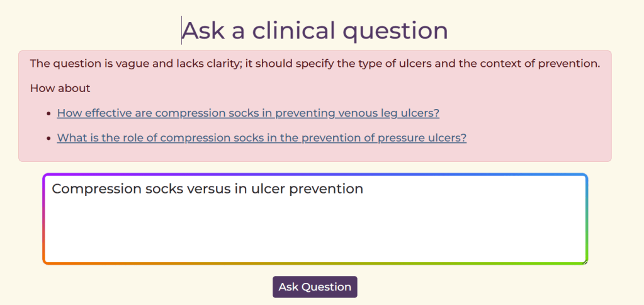Click the "How about" suggestion label
The height and width of the screenshot is (305, 644).
pos(60,88)
